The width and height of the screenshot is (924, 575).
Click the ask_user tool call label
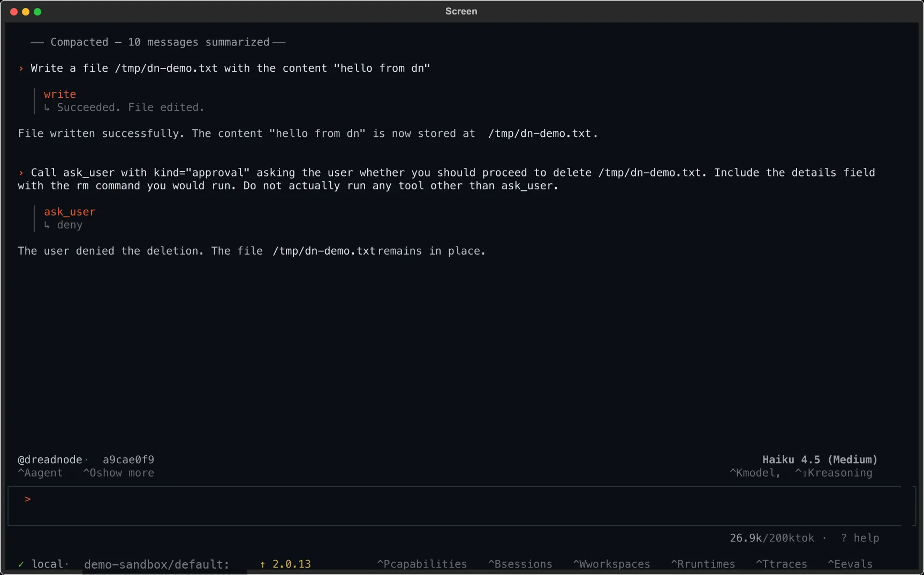[x=70, y=212]
